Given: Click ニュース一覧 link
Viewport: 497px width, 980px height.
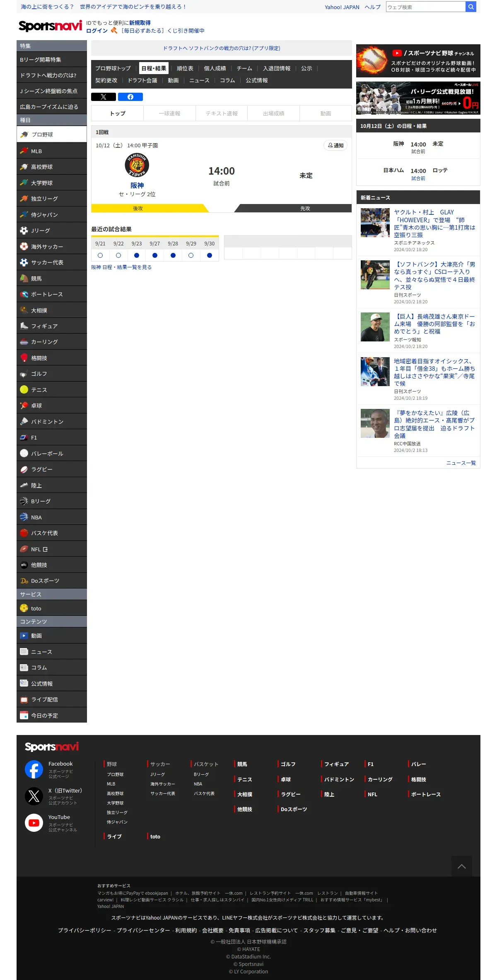Looking at the screenshot, I should (461, 463).
